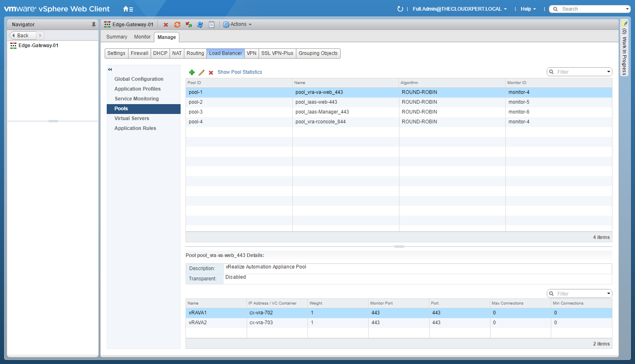The image size is (635, 364).
Task: Switch to the Firewall tab
Action: pos(140,53)
